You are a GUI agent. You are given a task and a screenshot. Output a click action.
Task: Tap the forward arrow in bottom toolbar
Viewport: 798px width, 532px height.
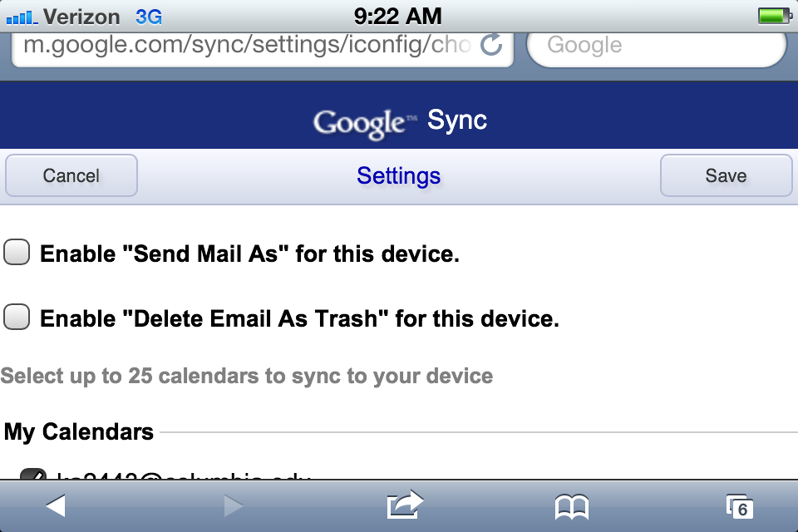(x=233, y=506)
